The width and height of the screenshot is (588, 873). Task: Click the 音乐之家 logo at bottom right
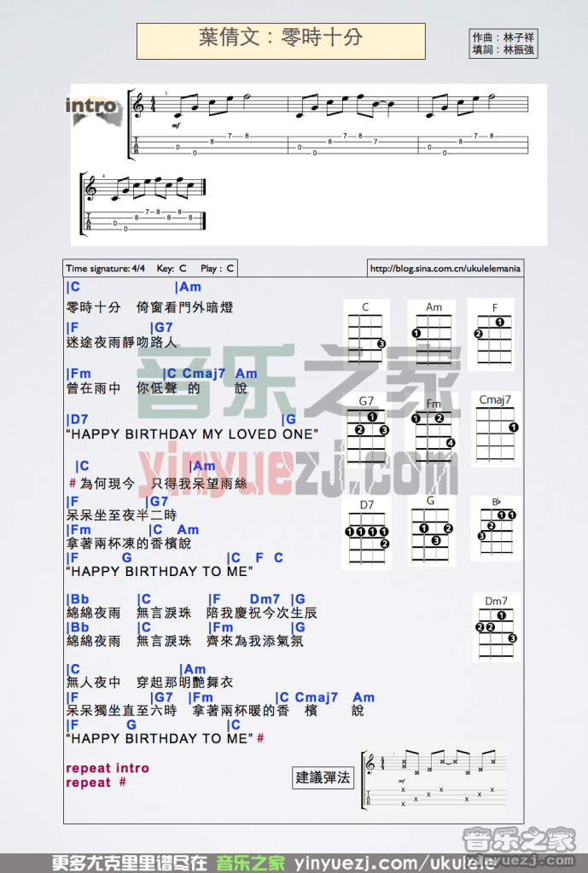click(518, 841)
